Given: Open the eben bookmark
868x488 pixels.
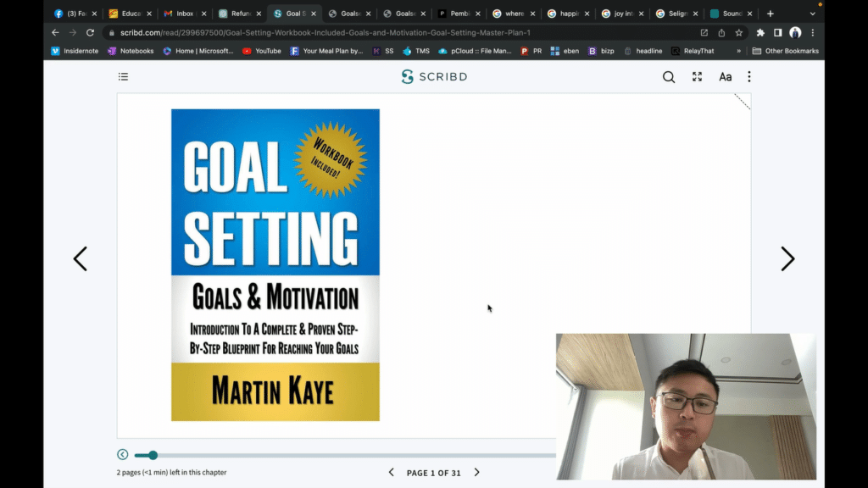Looking at the screenshot, I should point(565,51).
